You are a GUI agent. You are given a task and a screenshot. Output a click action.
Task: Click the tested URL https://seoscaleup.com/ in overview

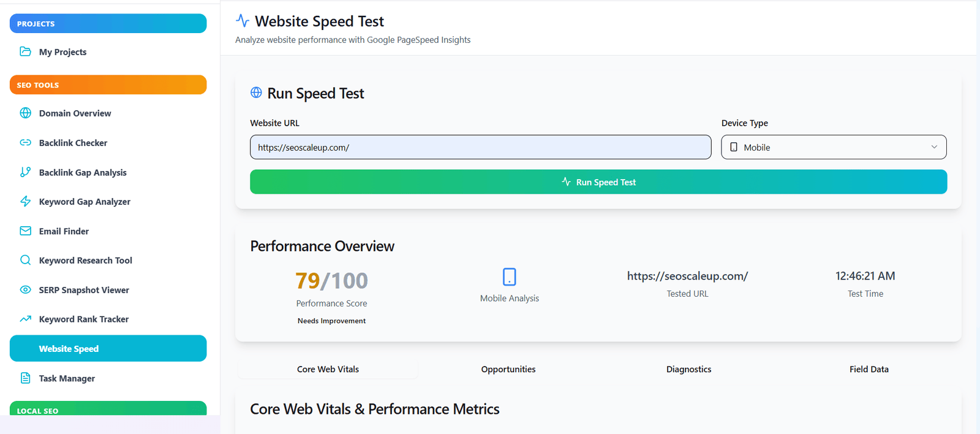pyautogui.click(x=687, y=276)
